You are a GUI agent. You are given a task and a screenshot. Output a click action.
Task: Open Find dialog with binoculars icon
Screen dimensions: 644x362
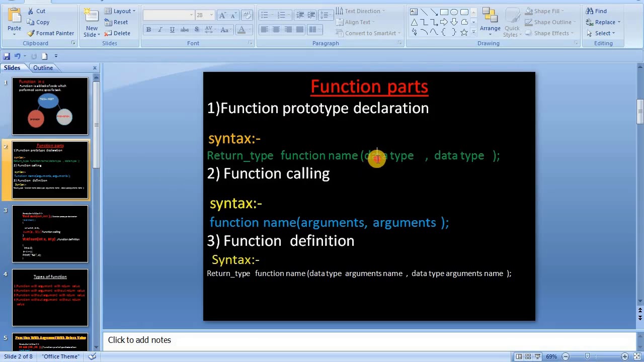click(x=597, y=11)
